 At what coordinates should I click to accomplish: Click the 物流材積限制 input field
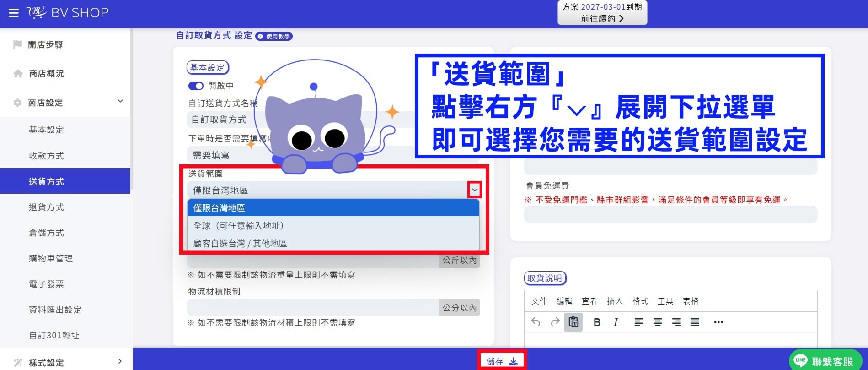pyautogui.click(x=313, y=308)
